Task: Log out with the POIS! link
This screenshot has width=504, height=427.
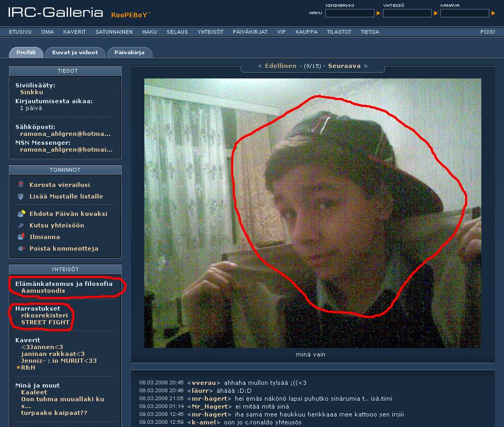Action: pos(488,32)
